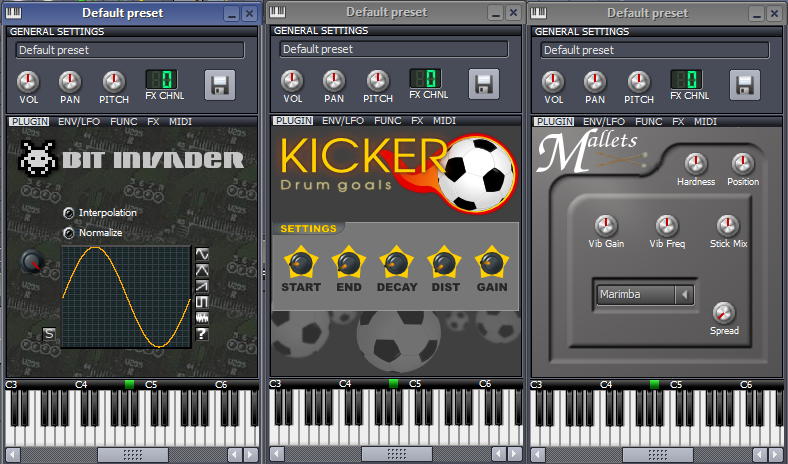
Task: Save the Bit Invader preset with floppy icon
Action: pyautogui.click(x=220, y=85)
